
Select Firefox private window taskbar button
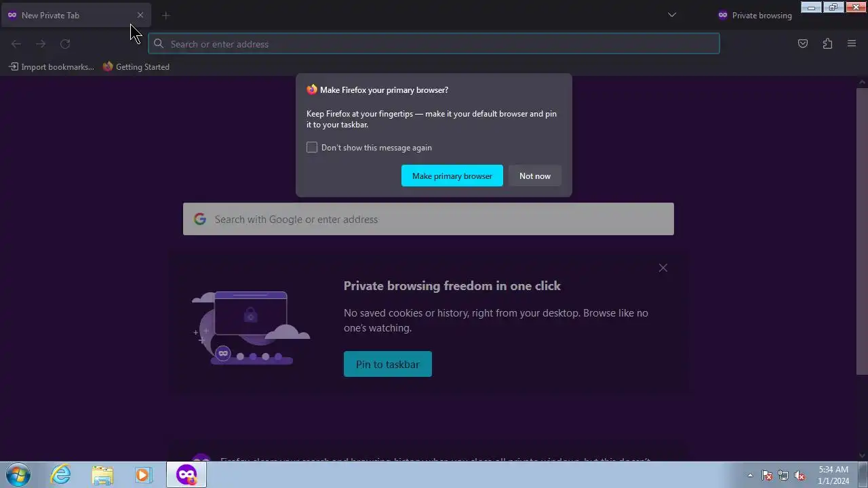click(x=186, y=474)
